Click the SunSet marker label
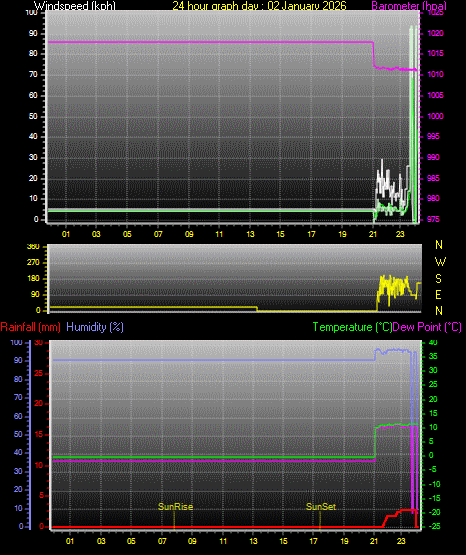Viewport: 466px width, 555px height. [321, 507]
